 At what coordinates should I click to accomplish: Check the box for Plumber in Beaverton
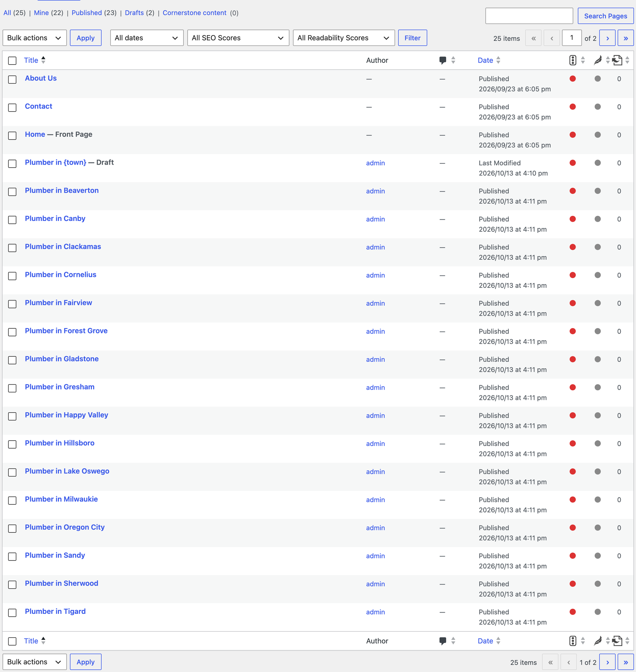(x=12, y=192)
